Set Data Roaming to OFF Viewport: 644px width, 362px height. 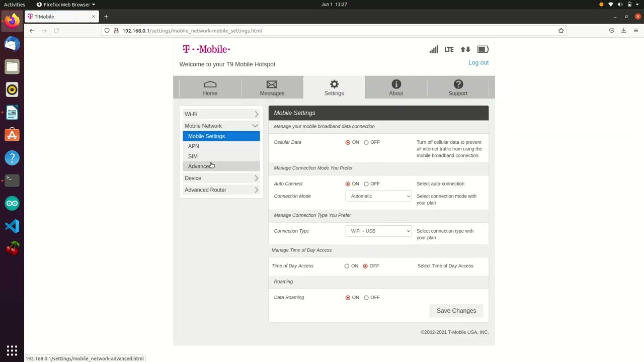click(366, 298)
